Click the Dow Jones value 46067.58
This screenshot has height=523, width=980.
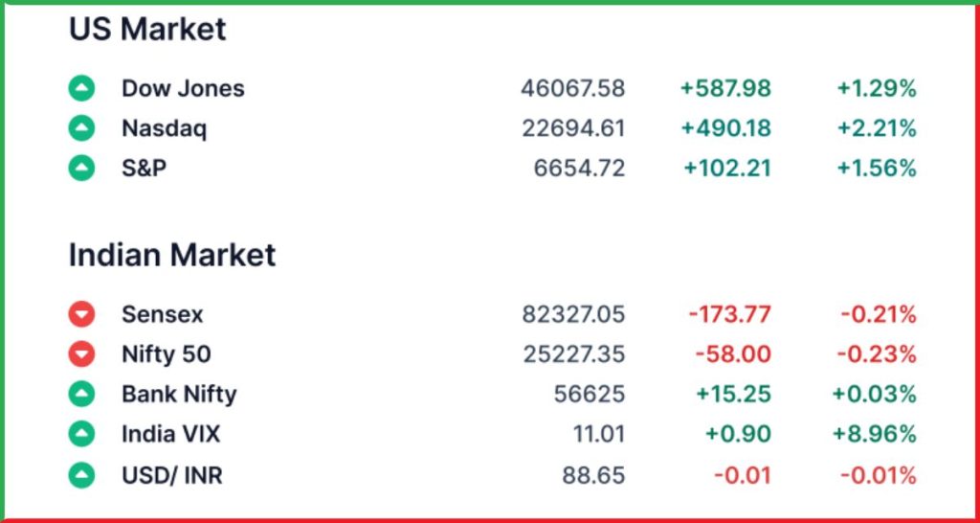[573, 88]
